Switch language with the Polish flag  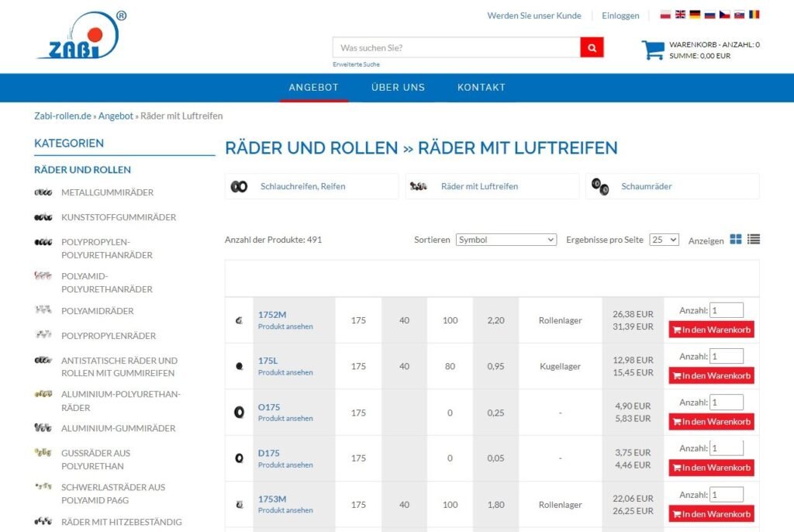coord(665,15)
